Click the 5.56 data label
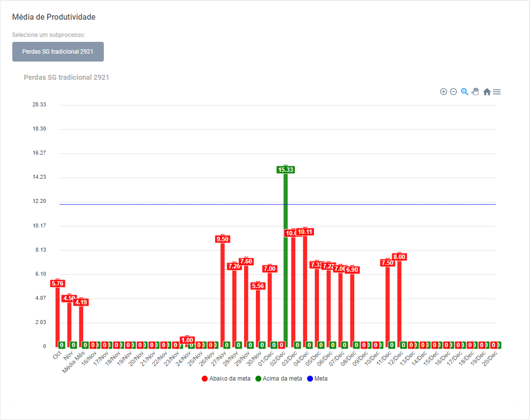 [258, 286]
